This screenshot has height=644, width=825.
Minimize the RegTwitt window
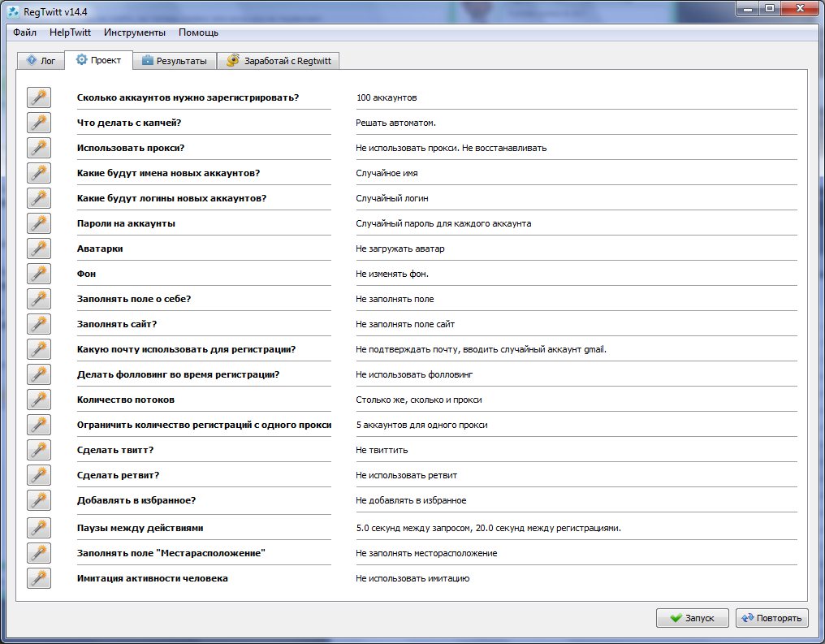(x=746, y=8)
